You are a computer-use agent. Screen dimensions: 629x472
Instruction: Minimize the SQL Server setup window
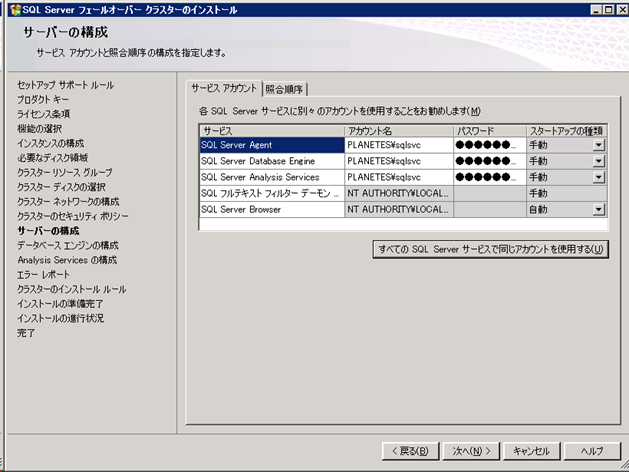(596, 10)
